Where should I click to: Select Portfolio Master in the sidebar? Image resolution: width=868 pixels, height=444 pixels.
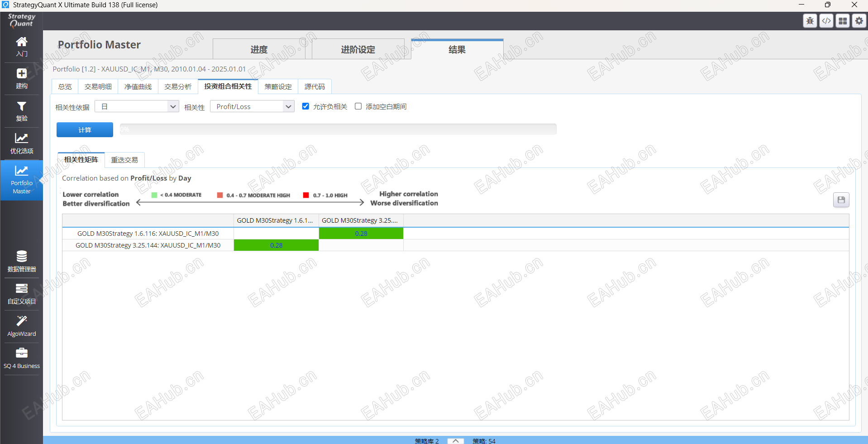[x=22, y=180]
